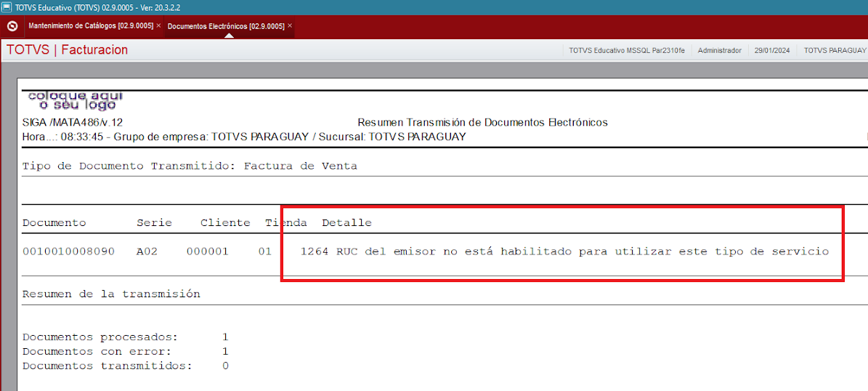Click the TOTVS | Facturacion header title

67,50
